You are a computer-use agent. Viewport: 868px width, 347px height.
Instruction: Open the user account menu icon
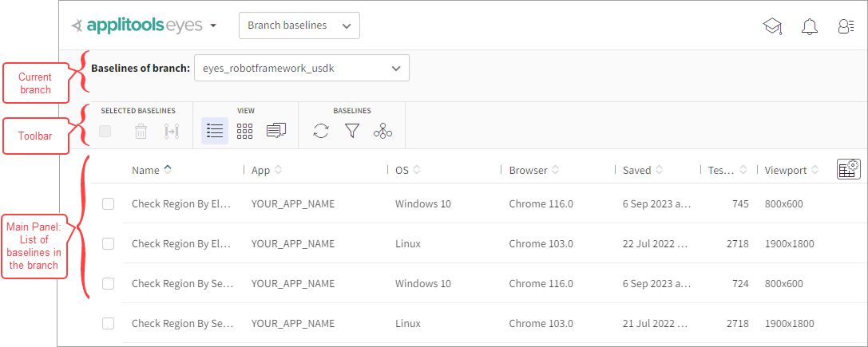point(846,26)
